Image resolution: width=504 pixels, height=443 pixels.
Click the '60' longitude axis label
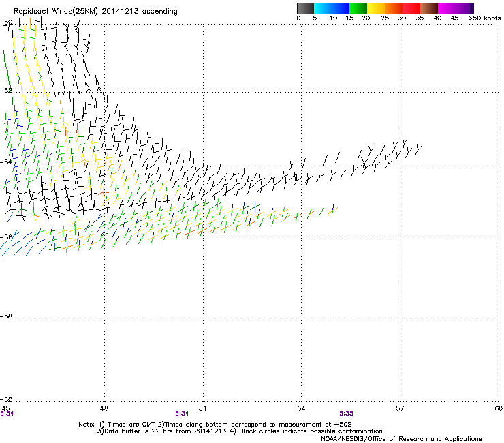point(499,408)
